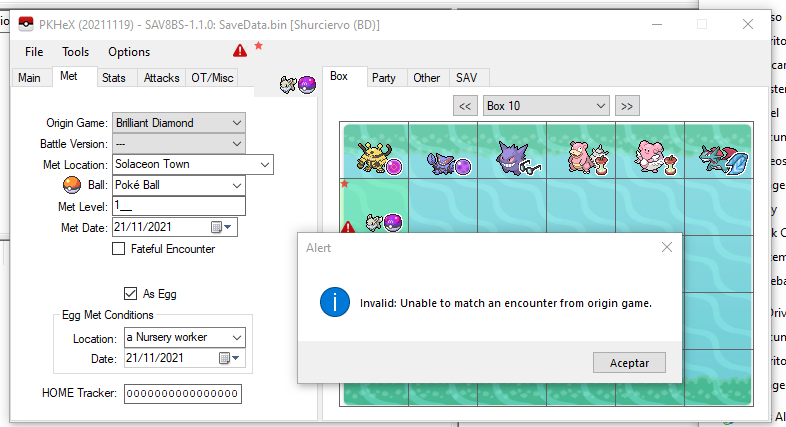Select the Gengar box slot
The image size is (786, 427).
[512, 151]
